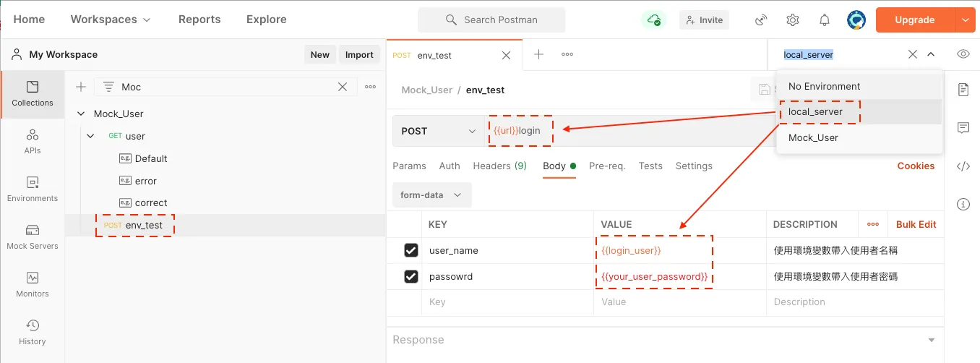Open the Reports page
This screenshot has width=980, height=363.
point(199,20)
